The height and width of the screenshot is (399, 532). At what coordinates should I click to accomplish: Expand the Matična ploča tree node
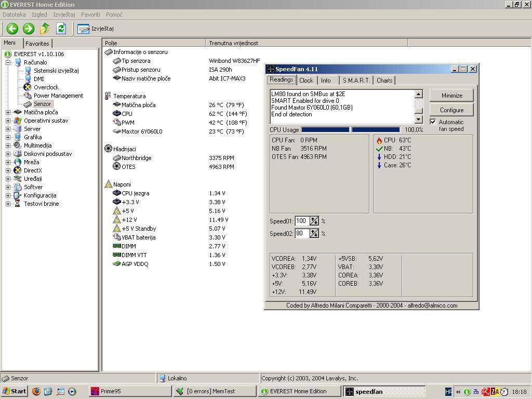click(8, 112)
